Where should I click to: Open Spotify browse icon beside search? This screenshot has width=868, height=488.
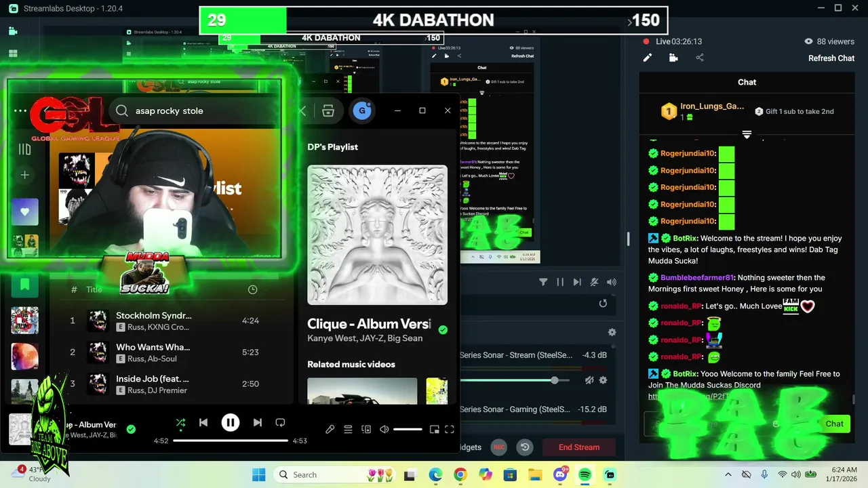point(328,110)
